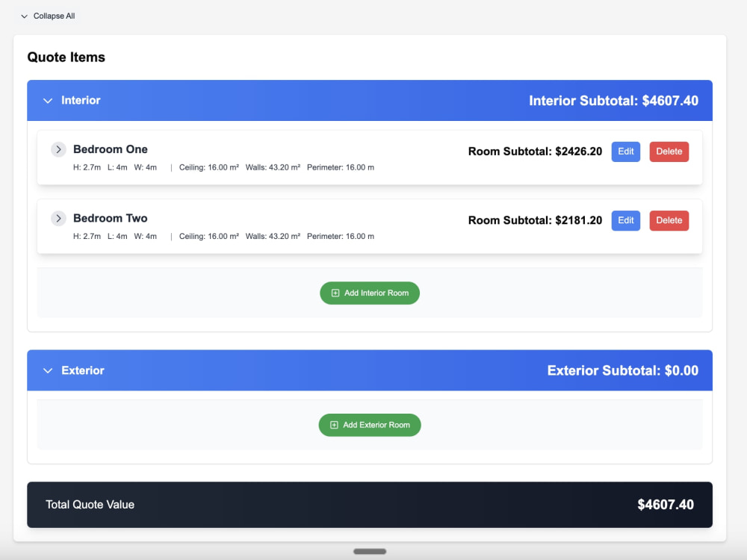Collapse the Interior section chevron
Viewport: 747px width, 560px height.
click(48, 101)
